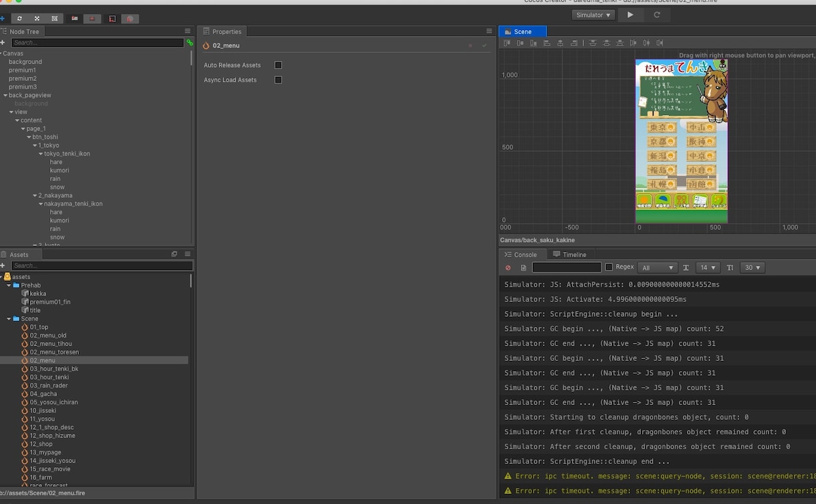Enable the Auto Release Assets checkbox
Image resolution: width=816 pixels, height=504 pixels.
pyautogui.click(x=278, y=66)
